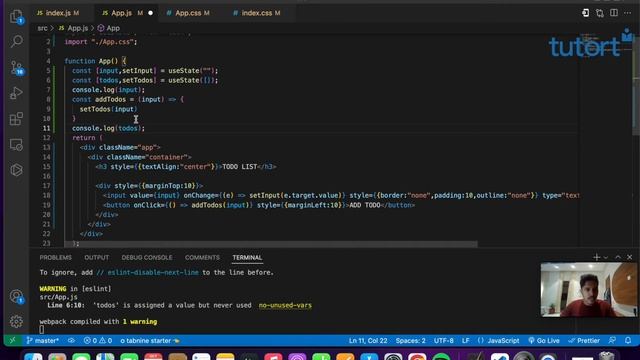Image resolution: width=640 pixels, height=360 pixels.
Task: Click Ln 11, Col 22 in status bar
Action: 368,340
